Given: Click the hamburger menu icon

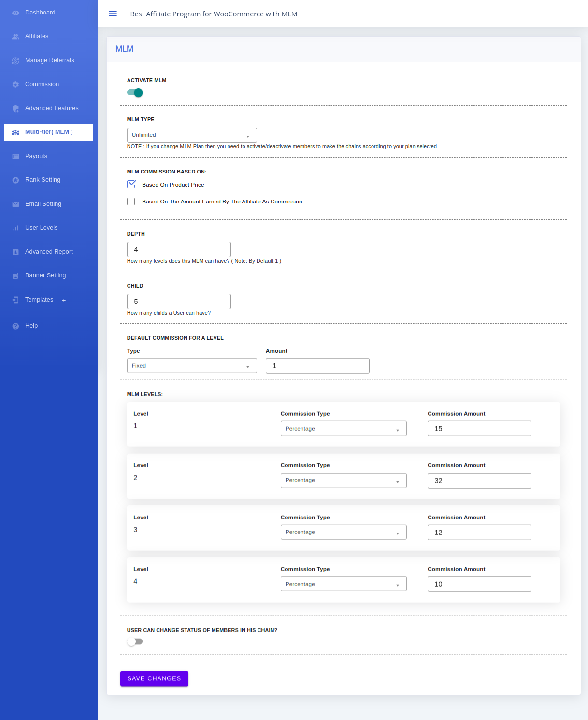Looking at the screenshot, I should click(x=113, y=14).
